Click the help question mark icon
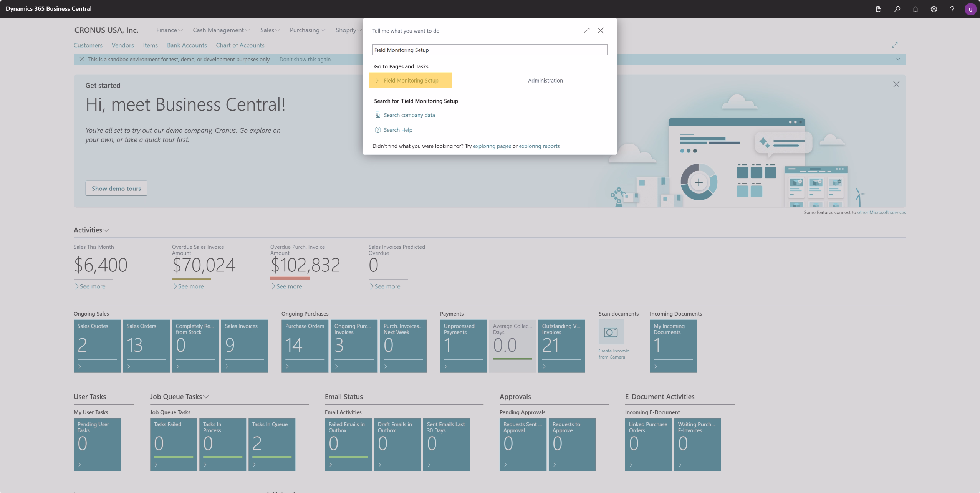Image resolution: width=980 pixels, height=493 pixels. click(x=952, y=9)
